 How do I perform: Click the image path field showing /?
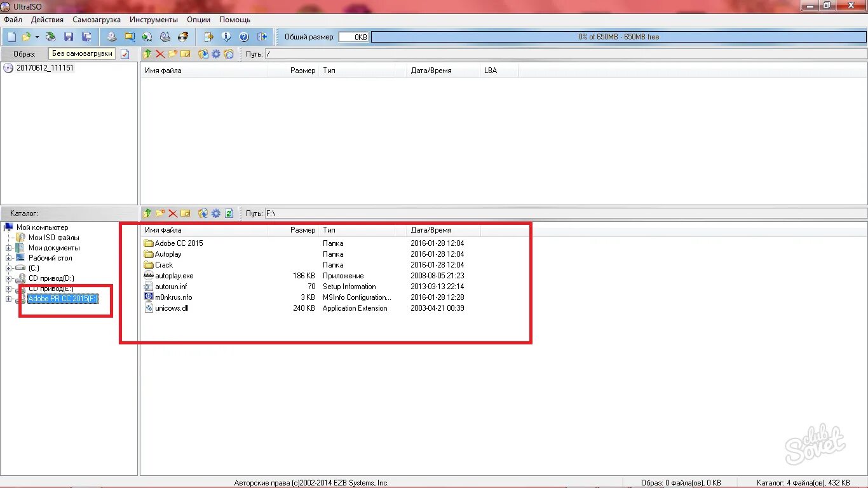click(x=566, y=54)
